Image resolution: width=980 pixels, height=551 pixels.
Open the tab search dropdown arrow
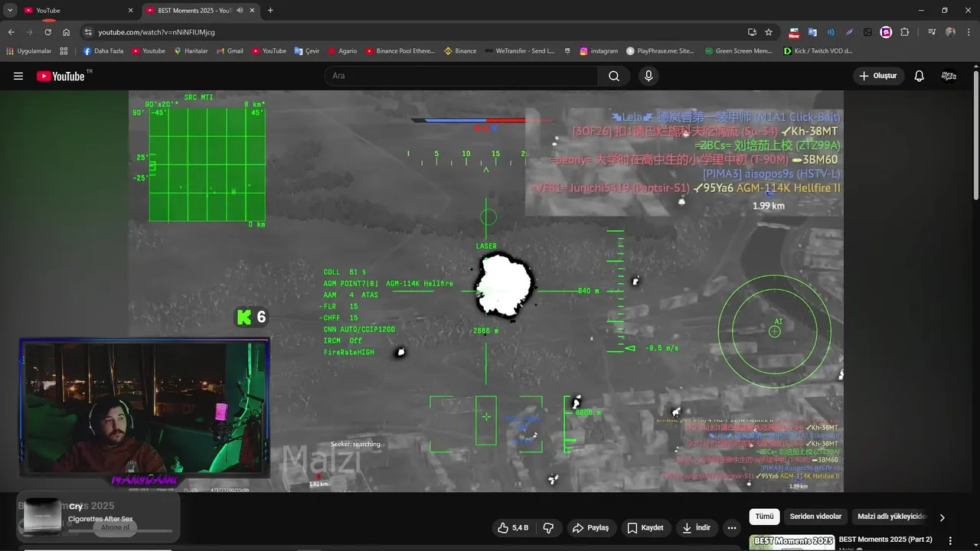(x=10, y=11)
